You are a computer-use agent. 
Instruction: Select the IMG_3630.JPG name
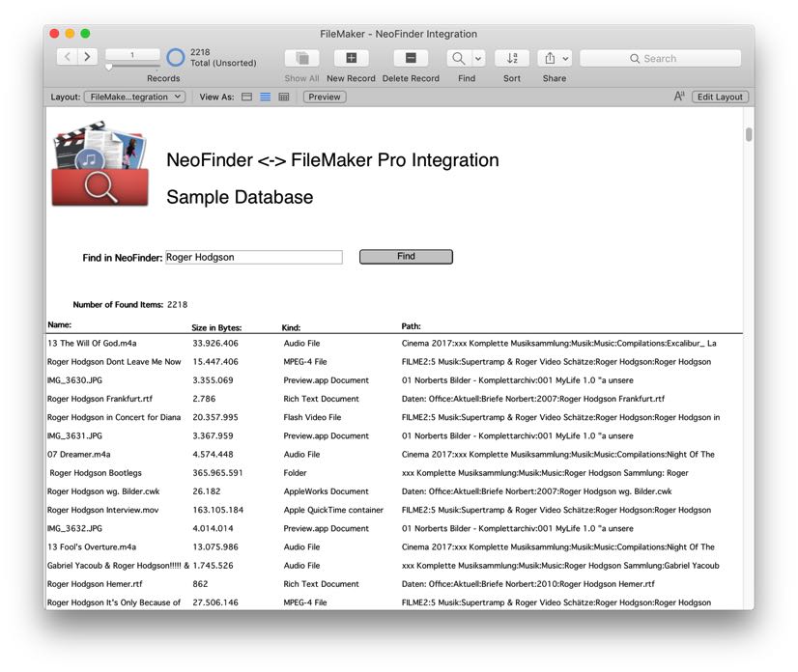pos(74,380)
